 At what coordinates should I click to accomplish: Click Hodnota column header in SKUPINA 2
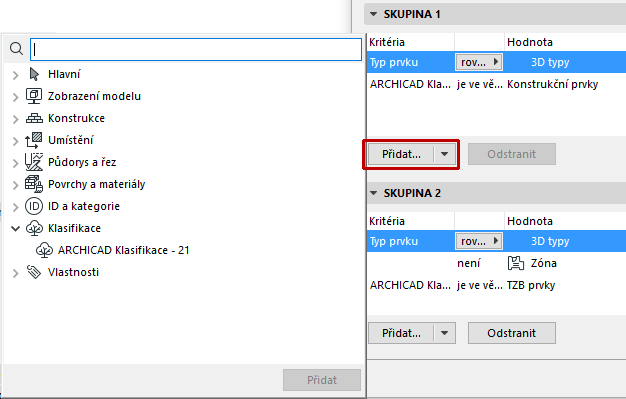pyautogui.click(x=530, y=221)
